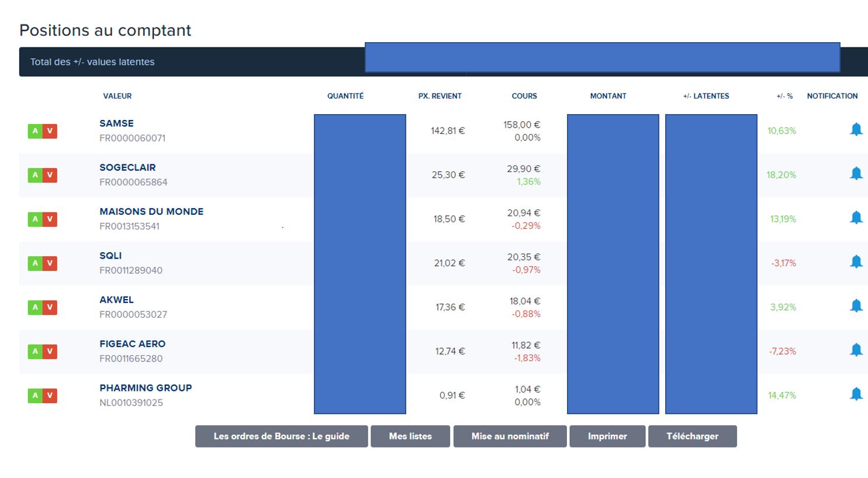Set notification bell for PHARMING GROUP
Screen dimensions: 868x478
coord(856,394)
